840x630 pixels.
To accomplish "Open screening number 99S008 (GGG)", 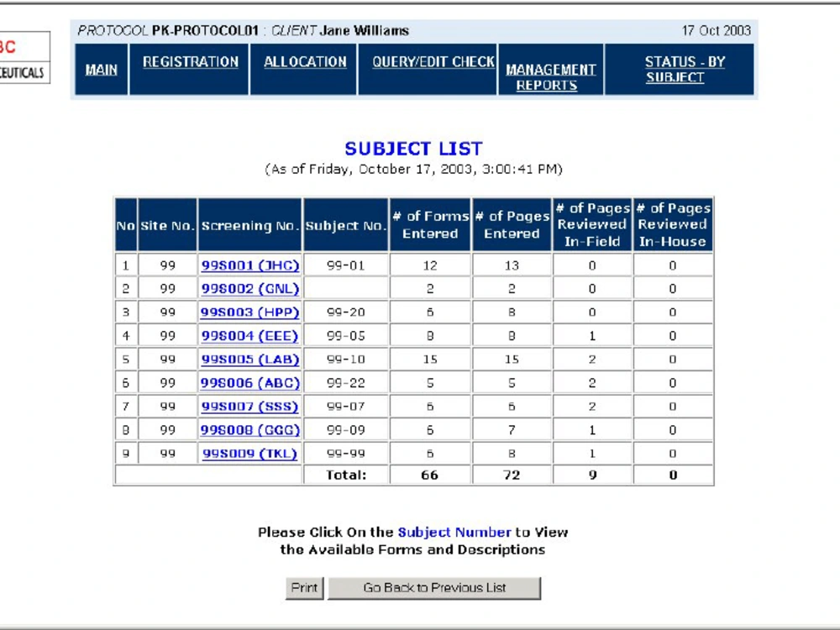I will [249, 430].
